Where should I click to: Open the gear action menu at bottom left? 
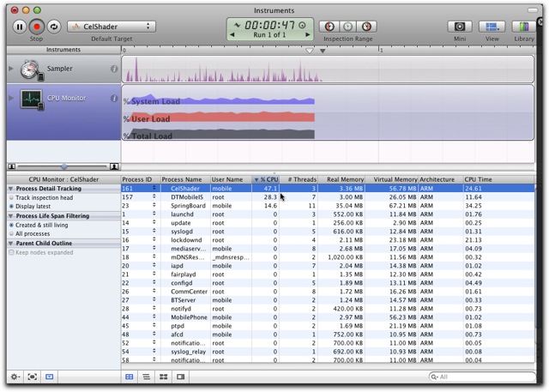pos(15,377)
